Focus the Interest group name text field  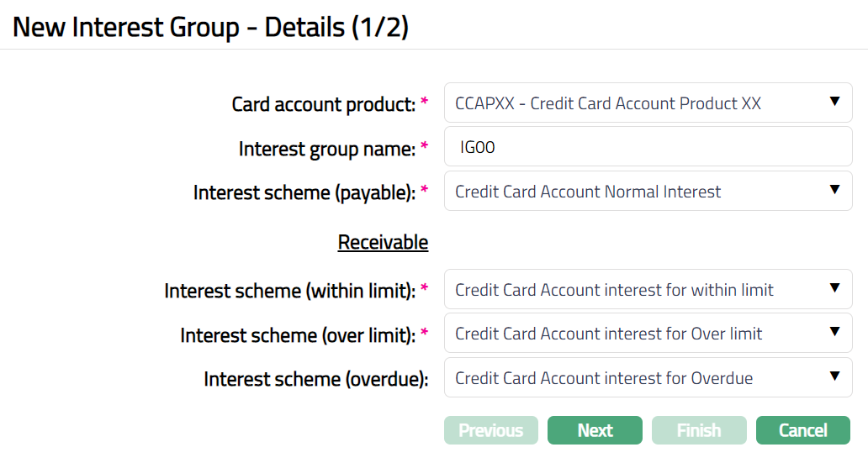click(648, 147)
